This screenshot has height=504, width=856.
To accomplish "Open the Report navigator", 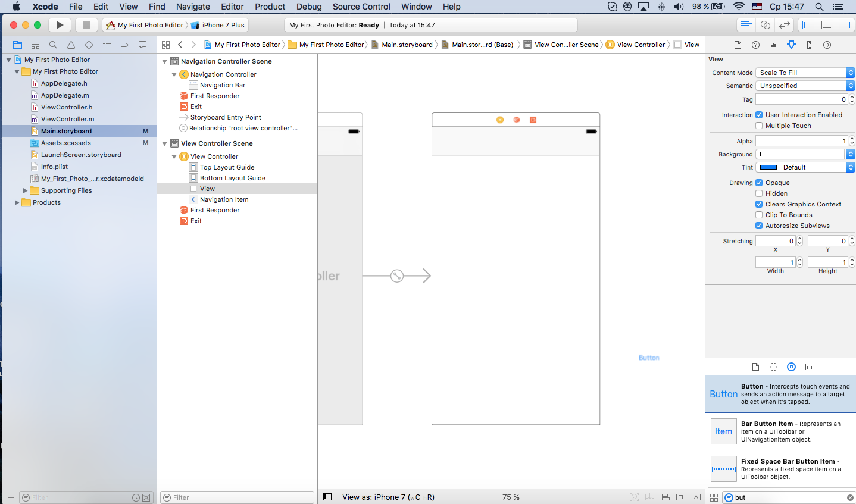I will pyautogui.click(x=142, y=45).
